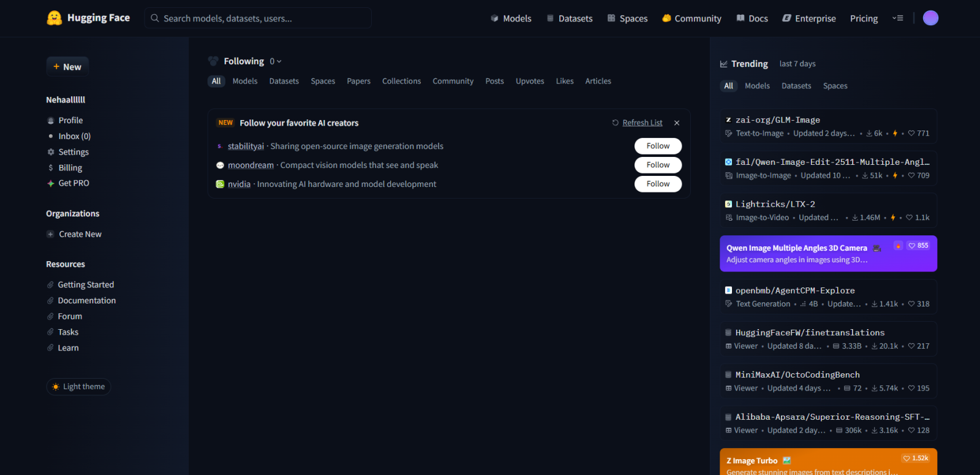Toggle to Light theme
Viewport: 980px width, 475px height.
(x=78, y=387)
